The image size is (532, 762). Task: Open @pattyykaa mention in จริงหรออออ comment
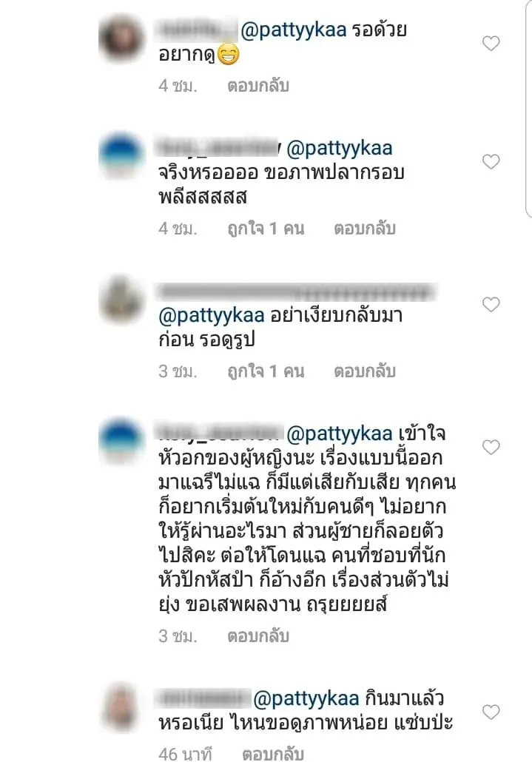[x=339, y=148]
